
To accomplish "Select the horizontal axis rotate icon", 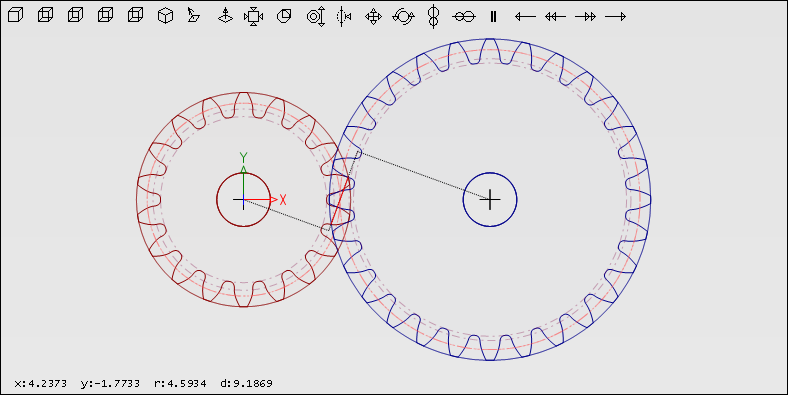I will (x=463, y=17).
